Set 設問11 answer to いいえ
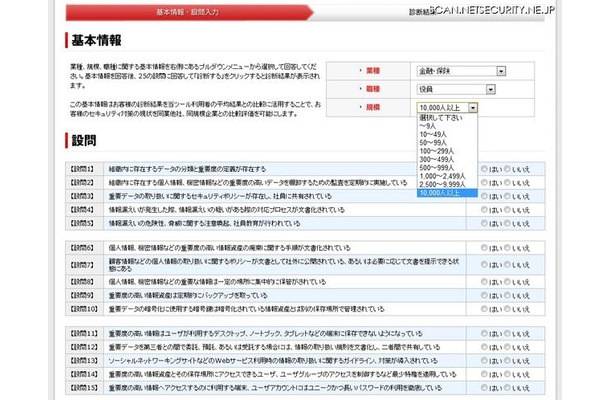Image resolution: width=610 pixels, height=400 pixels. tap(507, 333)
